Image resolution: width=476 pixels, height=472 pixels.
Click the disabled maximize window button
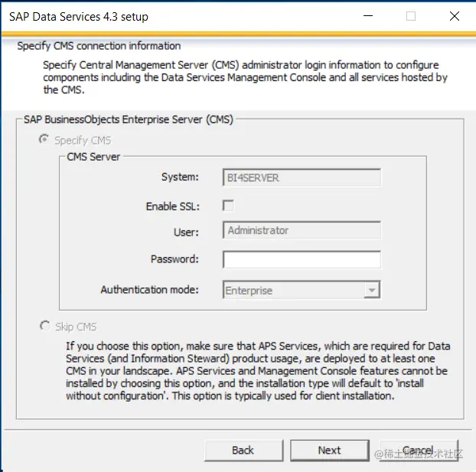pyautogui.click(x=411, y=16)
